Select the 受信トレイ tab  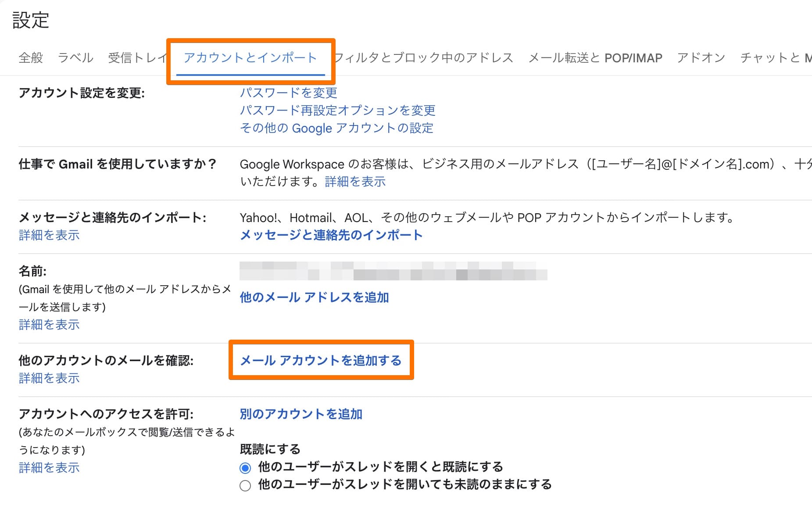point(136,57)
